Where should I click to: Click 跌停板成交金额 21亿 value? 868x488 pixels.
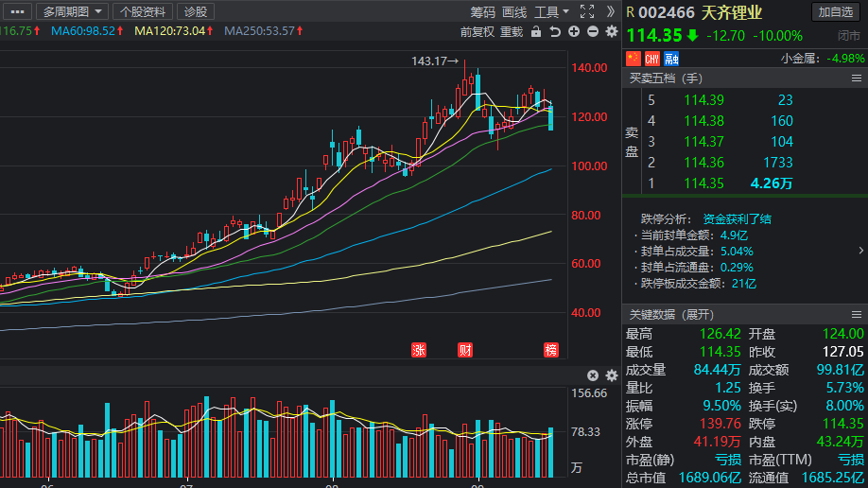(x=743, y=284)
